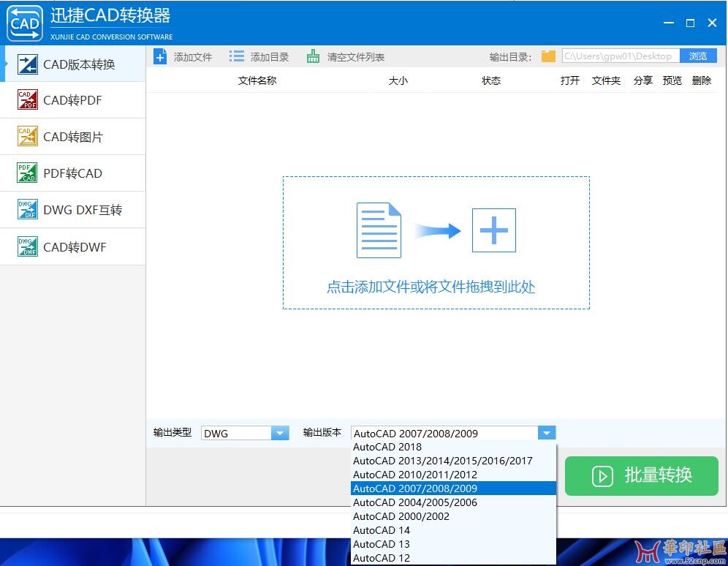728x566 pixels.
Task: Switch to the PDF转CAD label
Action: tap(72, 173)
